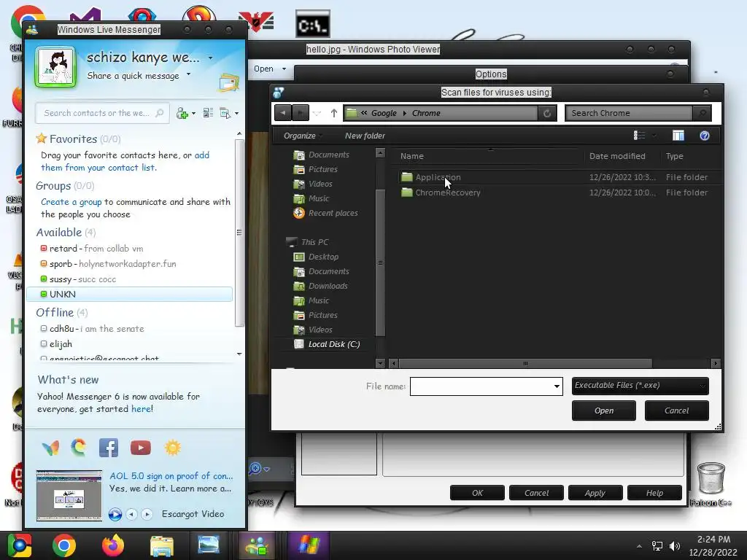Click the Escargot snail icon
The width and height of the screenshot is (747, 560).
pyautogui.click(x=79, y=448)
